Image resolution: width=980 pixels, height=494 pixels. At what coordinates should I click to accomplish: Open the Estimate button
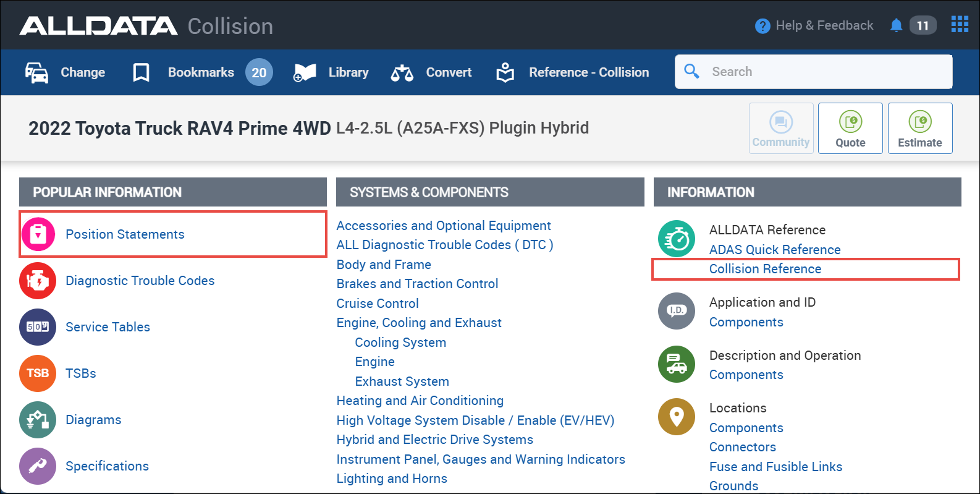(920, 128)
